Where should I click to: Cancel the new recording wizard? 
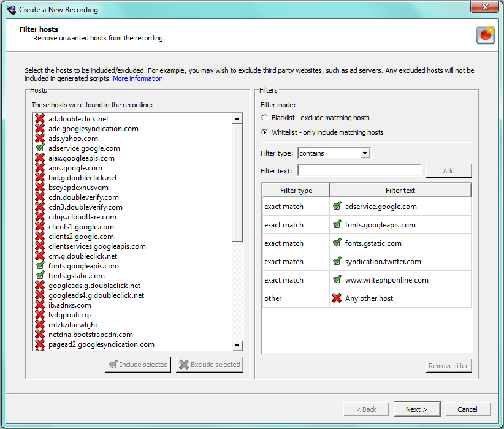coord(467,409)
